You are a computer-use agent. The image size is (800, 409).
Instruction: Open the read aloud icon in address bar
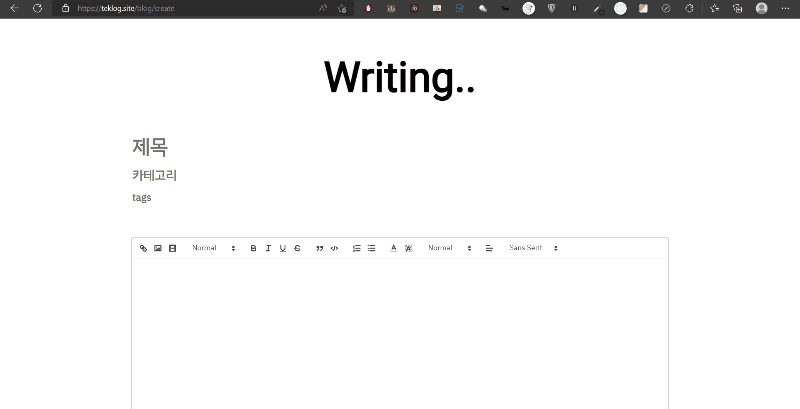click(322, 8)
